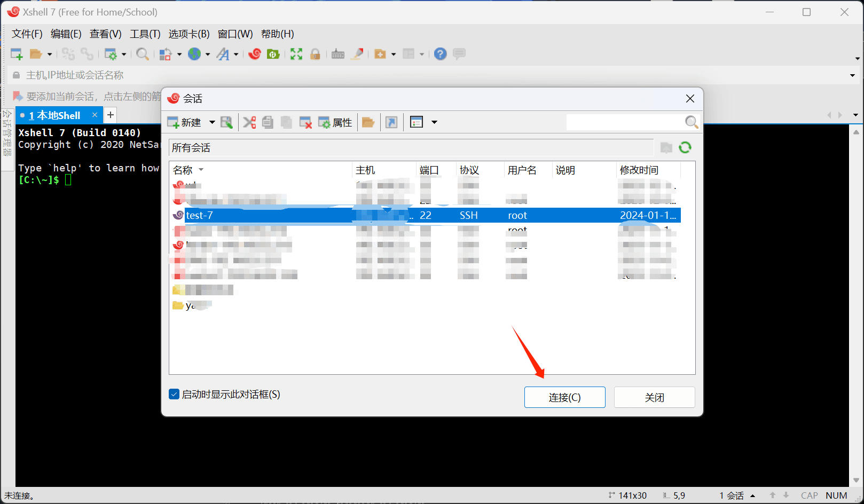Select the test-7 session row

coord(426,216)
